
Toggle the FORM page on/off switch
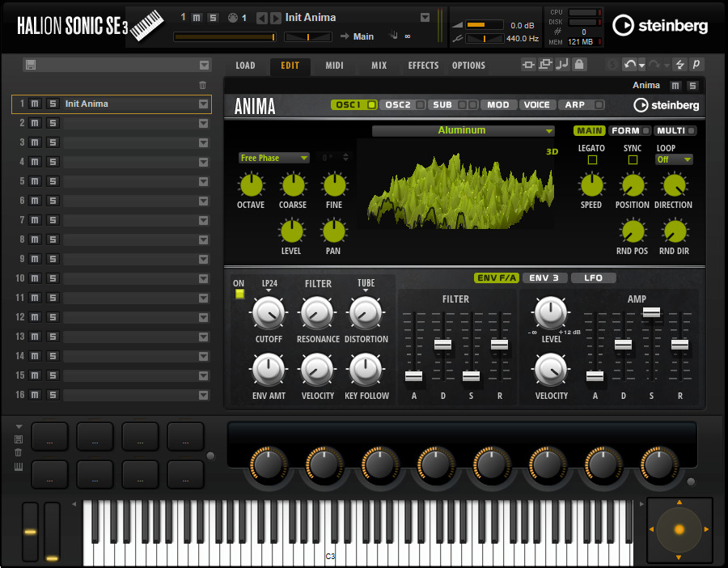click(645, 131)
